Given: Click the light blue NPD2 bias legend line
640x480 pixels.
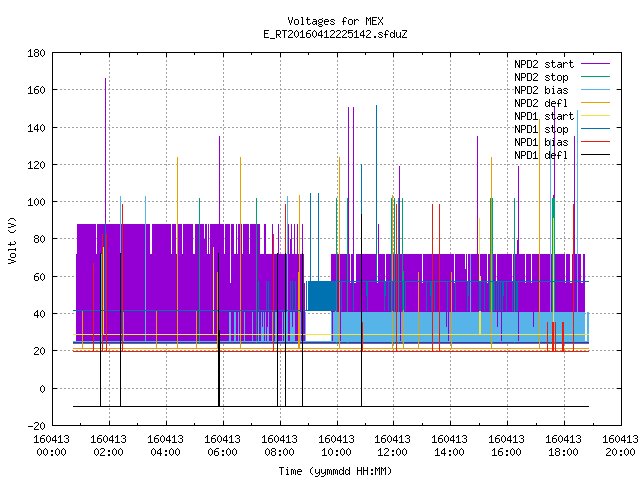Looking at the screenshot, I should point(595,89).
